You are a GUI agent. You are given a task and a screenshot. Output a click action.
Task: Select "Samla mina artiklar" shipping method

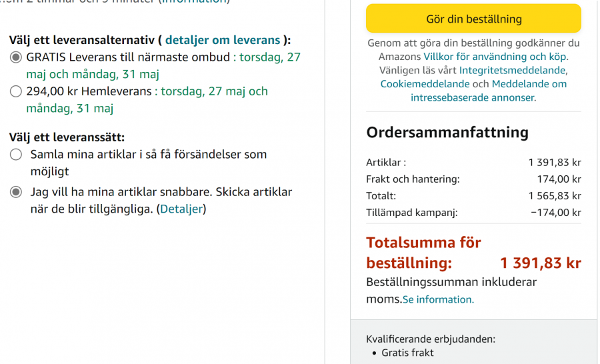[x=16, y=155]
